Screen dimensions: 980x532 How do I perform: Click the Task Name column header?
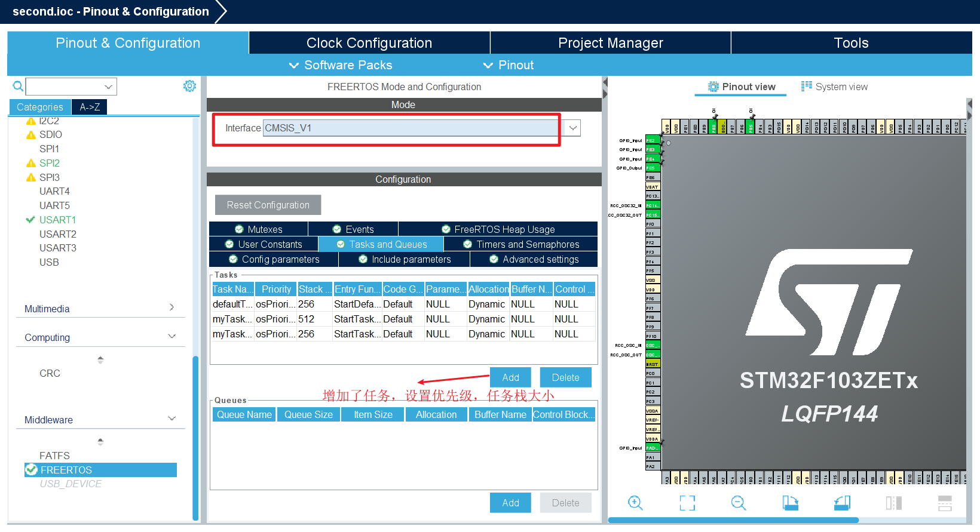coord(233,289)
